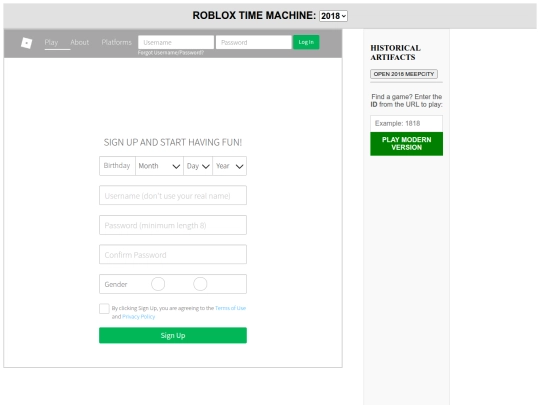The width and height of the screenshot is (540, 405).
Task: Focus the header Password field
Action: 254,42
